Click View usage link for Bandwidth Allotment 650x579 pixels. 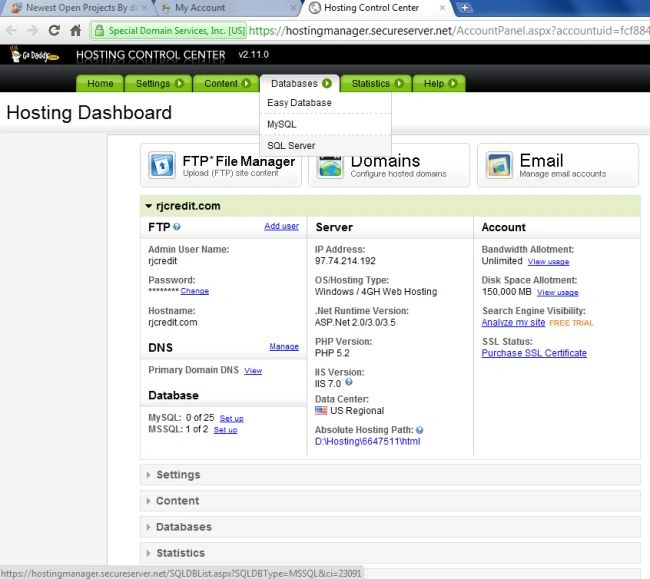548,262
